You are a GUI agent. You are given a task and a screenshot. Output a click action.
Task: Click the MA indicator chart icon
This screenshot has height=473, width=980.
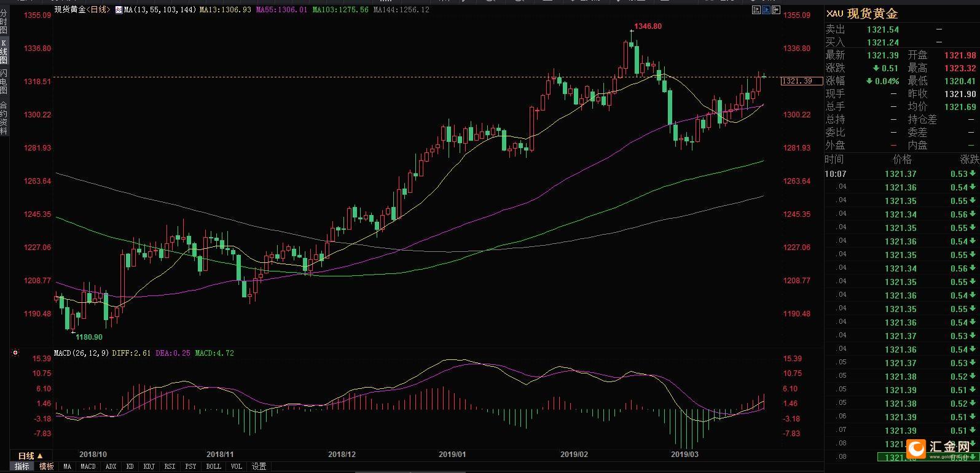[119, 10]
